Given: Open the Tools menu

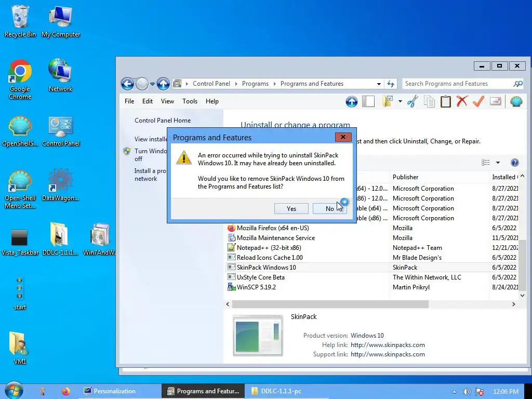Looking at the screenshot, I should coord(190,101).
